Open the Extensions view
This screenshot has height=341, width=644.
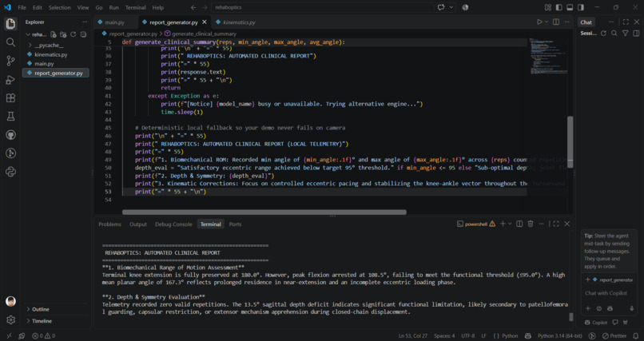coord(10,98)
